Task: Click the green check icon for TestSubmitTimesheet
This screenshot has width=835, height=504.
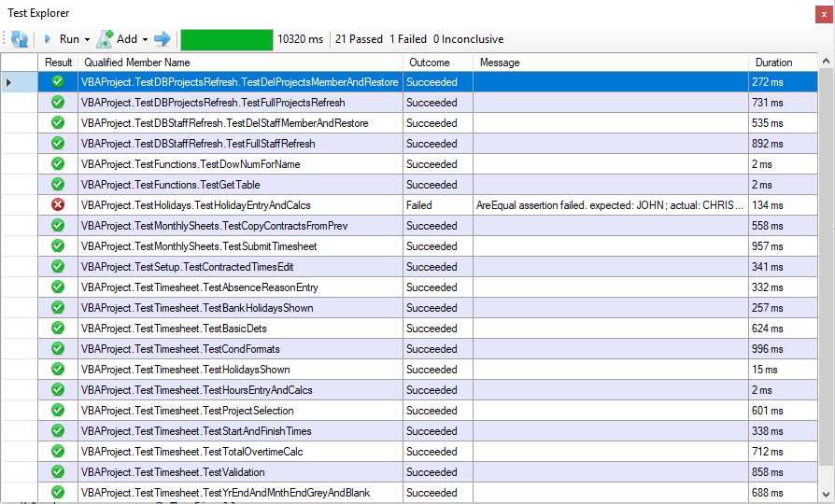Action: pyautogui.click(x=58, y=245)
